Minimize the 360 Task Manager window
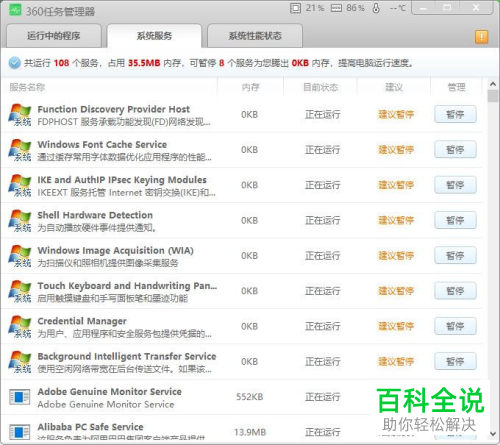The width and height of the screenshot is (500, 445). pos(423,8)
